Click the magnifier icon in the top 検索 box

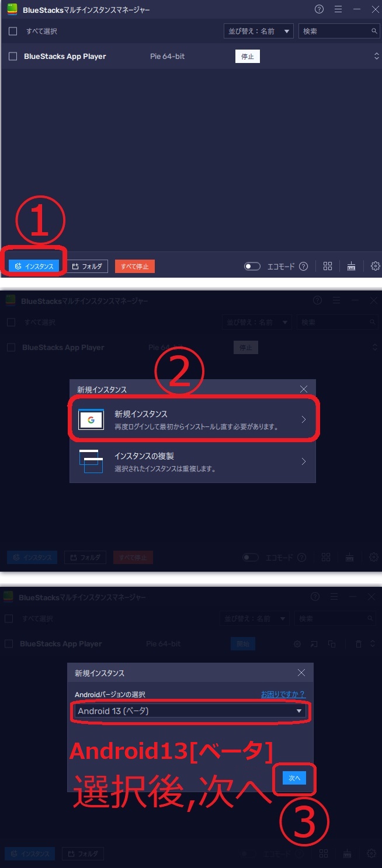(374, 32)
